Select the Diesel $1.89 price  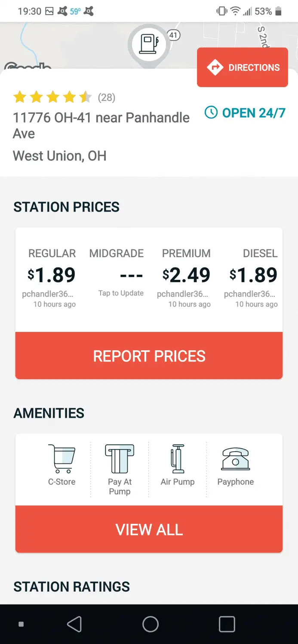click(x=254, y=275)
